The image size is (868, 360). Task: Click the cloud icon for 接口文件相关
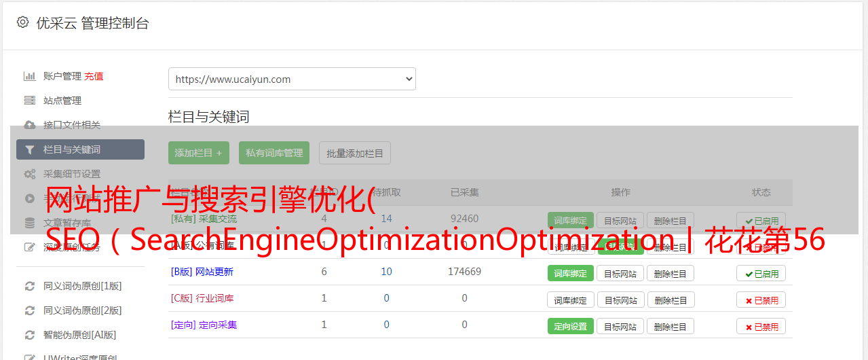(29, 125)
